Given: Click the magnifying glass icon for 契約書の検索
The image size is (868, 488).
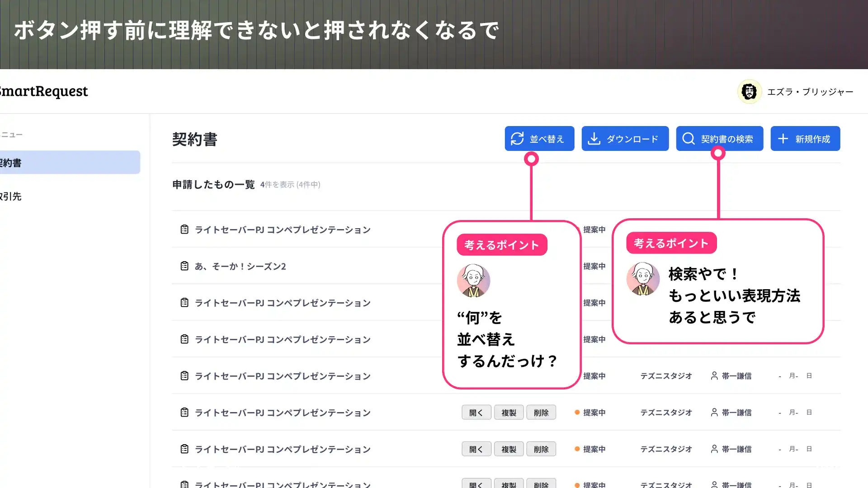Looking at the screenshot, I should 689,139.
